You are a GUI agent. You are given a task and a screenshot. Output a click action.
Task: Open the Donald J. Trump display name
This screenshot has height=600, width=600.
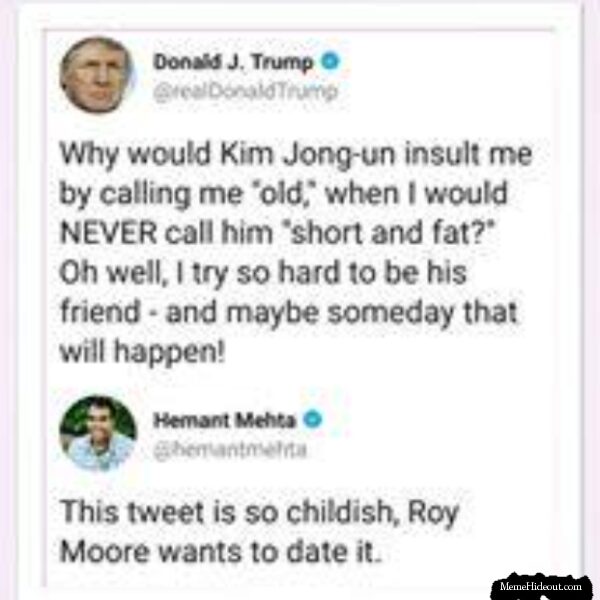(233, 62)
